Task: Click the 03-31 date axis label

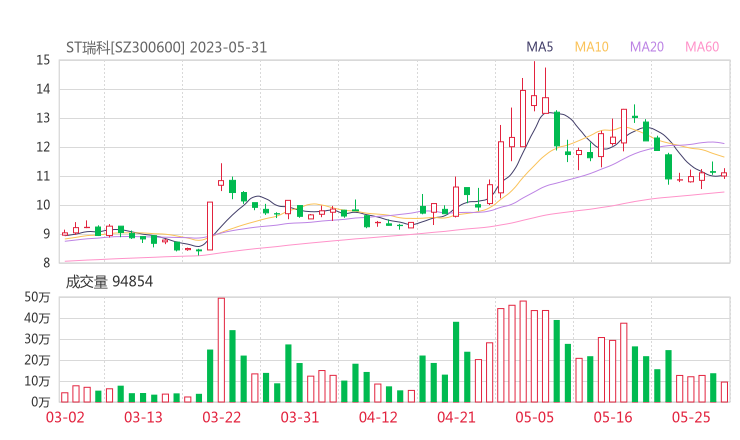Action: [300, 417]
